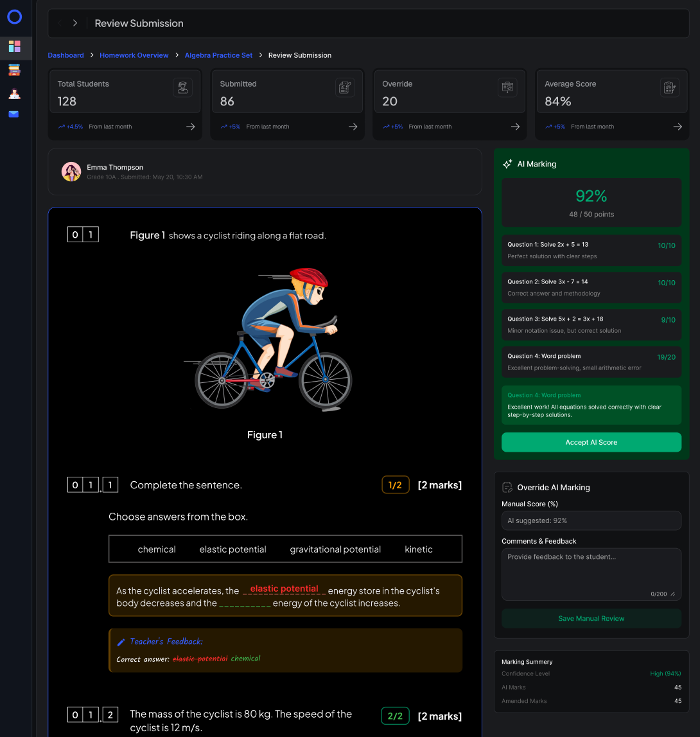The width and height of the screenshot is (700, 737).
Task: Go forward with the header chevron arrow
Action: (x=74, y=23)
